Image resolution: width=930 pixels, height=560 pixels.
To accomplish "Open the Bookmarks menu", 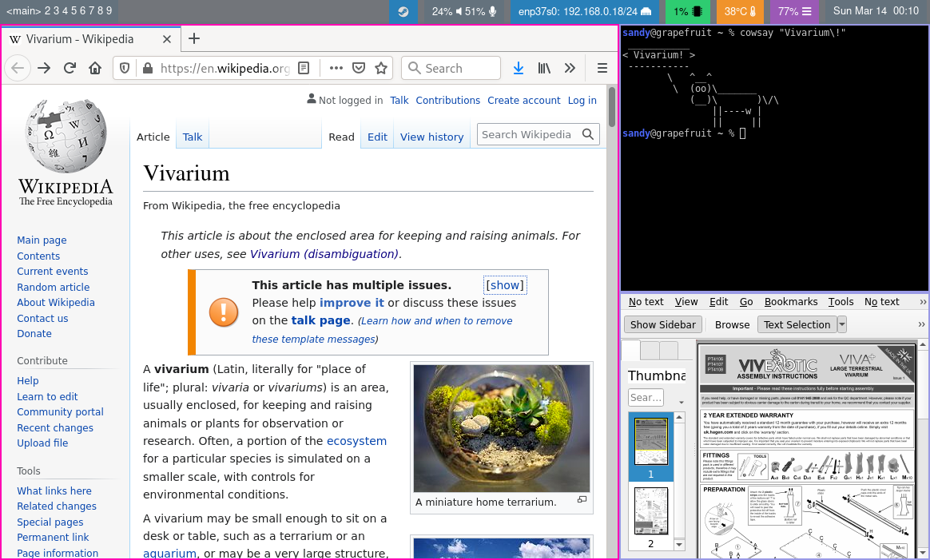I will 791,301.
